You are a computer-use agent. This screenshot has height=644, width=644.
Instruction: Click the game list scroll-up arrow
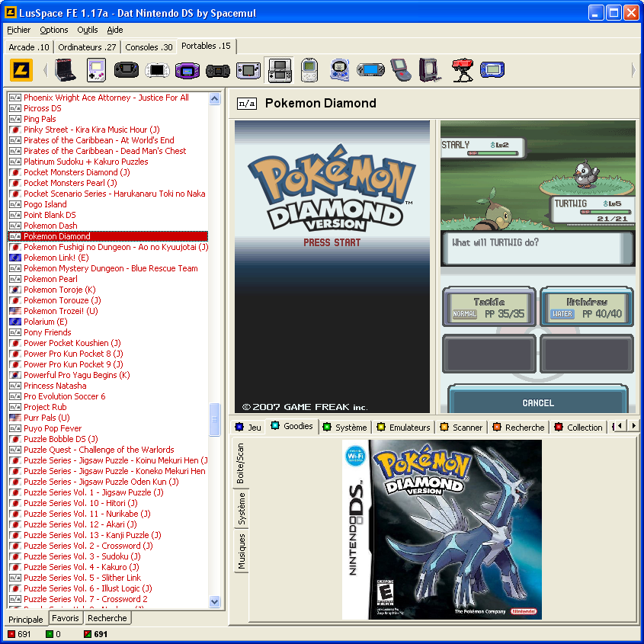pyautogui.click(x=214, y=98)
